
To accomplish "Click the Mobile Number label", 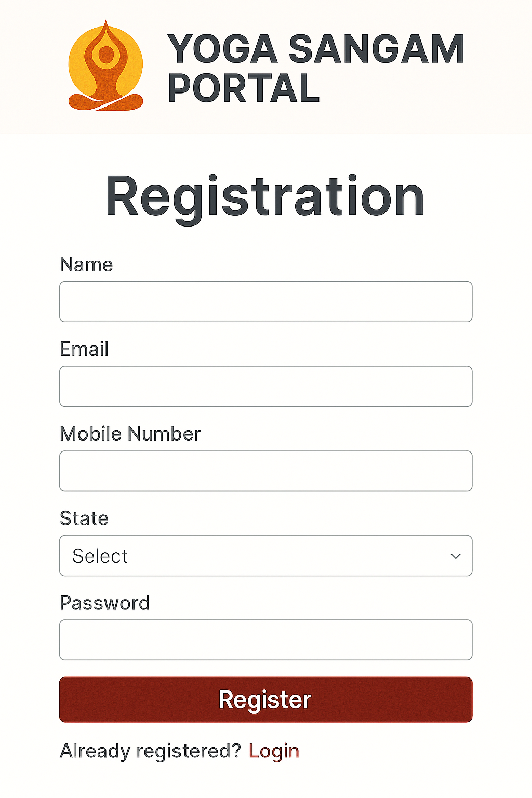I will (x=130, y=434).
